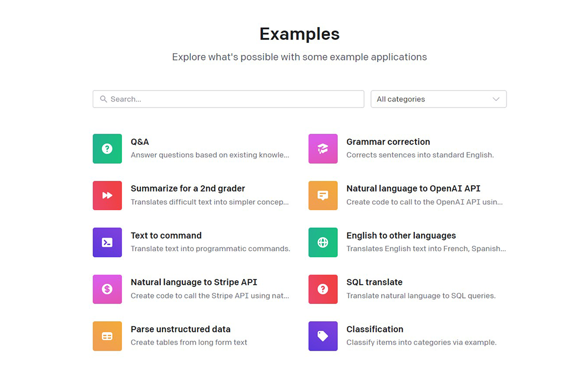
Task: Open the purple tag Classification icon
Action: pyautogui.click(x=323, y=336)
